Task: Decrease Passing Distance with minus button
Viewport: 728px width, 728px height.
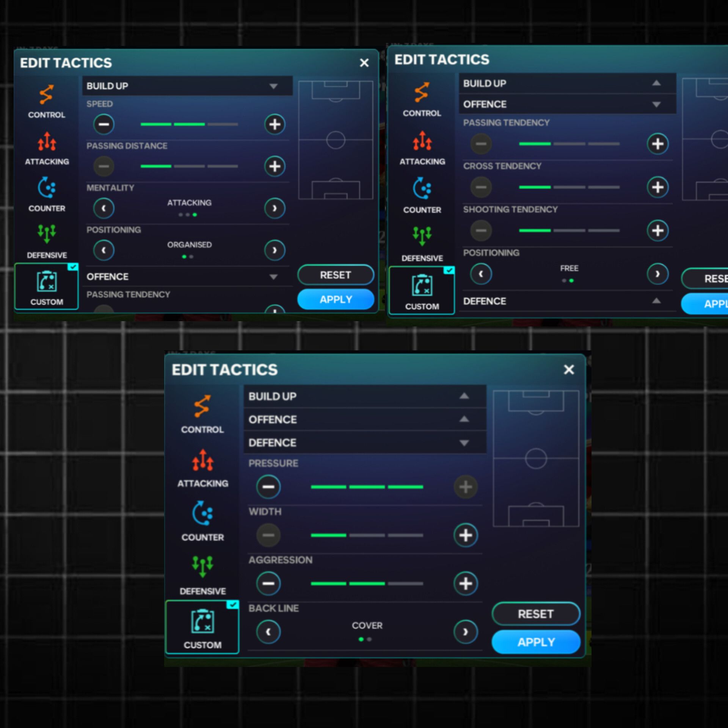Action: tap(104, 166)
